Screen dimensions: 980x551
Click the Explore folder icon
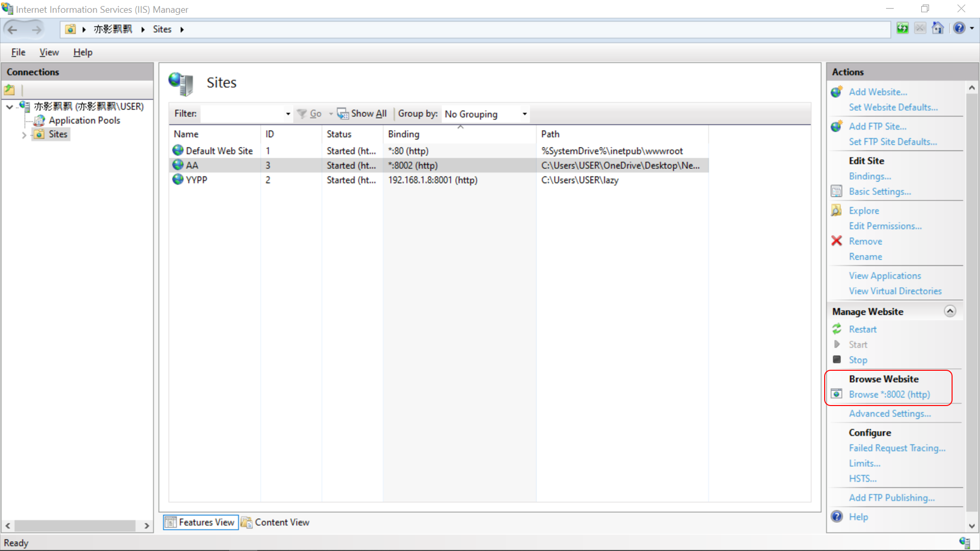837,211
